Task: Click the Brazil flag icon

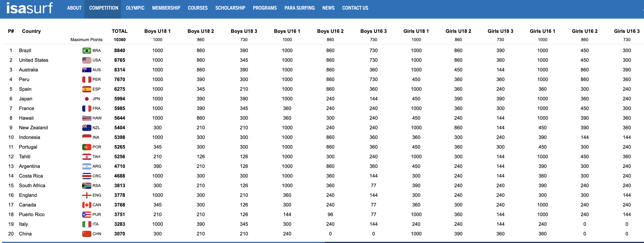Action: 87,51
